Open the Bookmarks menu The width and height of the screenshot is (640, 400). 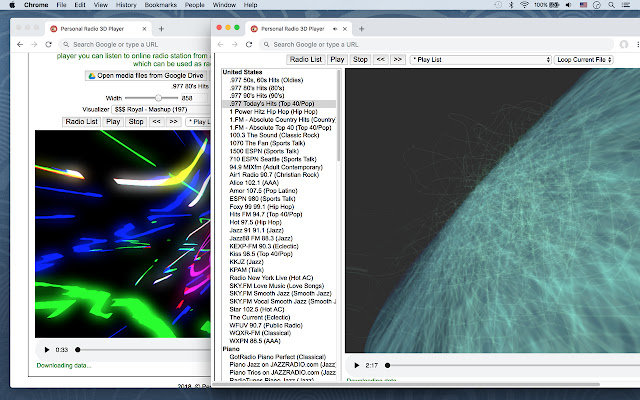(x=161, y=5)
